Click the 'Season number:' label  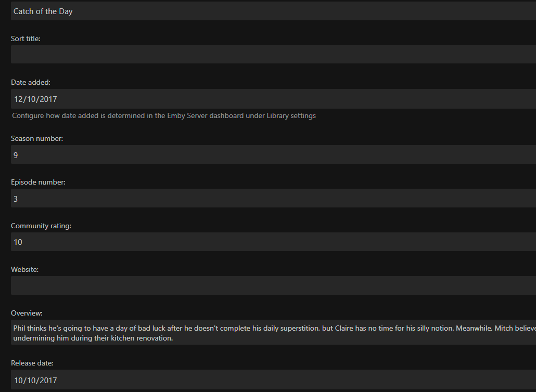(x=37, y=138)
